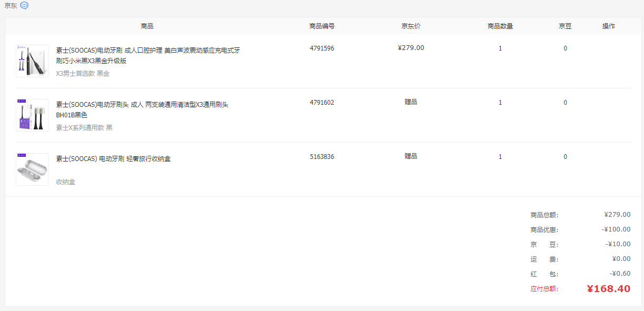Click the red 应付总额 label

point(544,288)
